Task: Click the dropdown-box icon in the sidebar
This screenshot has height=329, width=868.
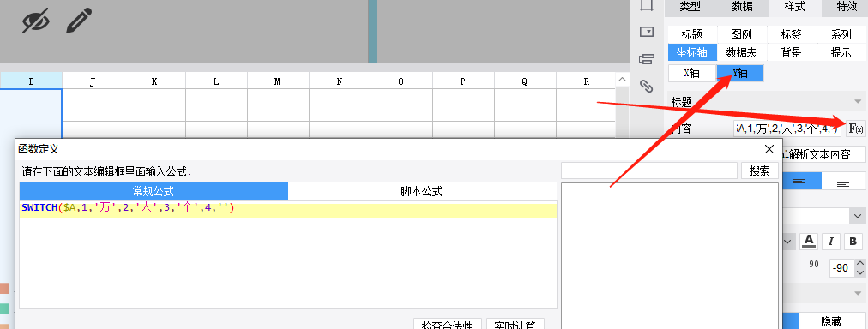Action: 647,32
